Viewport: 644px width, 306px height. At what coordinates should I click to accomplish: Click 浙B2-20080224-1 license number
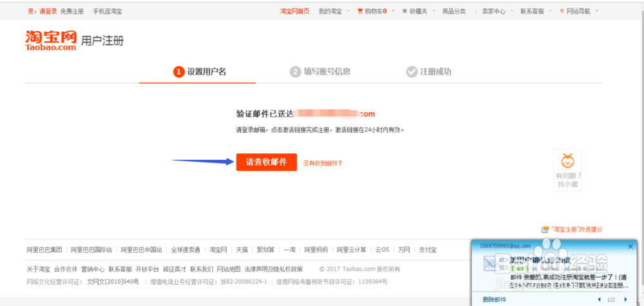(243, 282)
